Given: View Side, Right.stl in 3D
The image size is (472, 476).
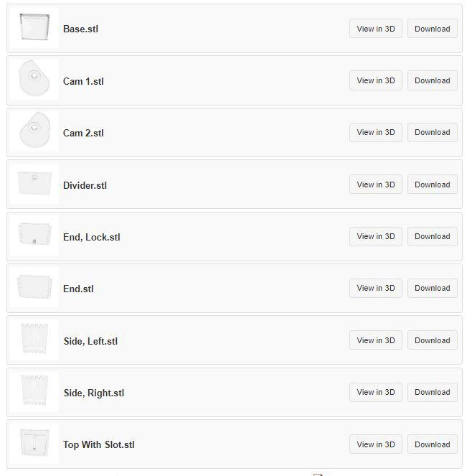Looking at the screenshot, I should pyautogui.click(x=376, y=392).
